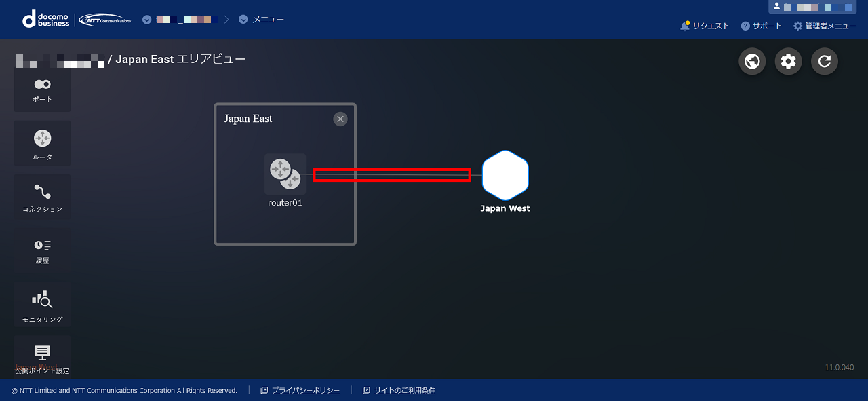868x401 pixels.
Task: Refresh the area view with the reload icon
Action: pyautogui.click(x=824, y=61)
